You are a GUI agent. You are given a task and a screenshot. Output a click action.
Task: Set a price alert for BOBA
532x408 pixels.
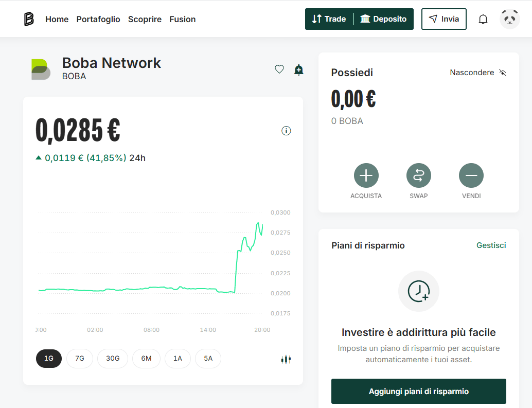(x=298, y=69)
